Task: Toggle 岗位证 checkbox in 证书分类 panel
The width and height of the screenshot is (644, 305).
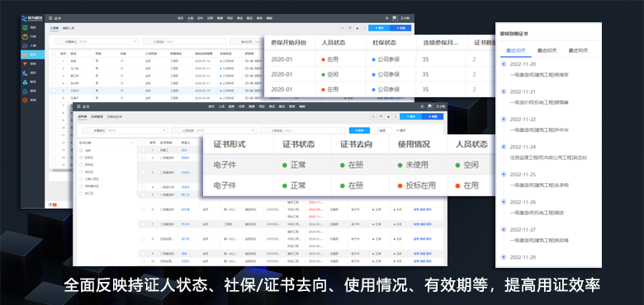Action: (x=81, y=171)
